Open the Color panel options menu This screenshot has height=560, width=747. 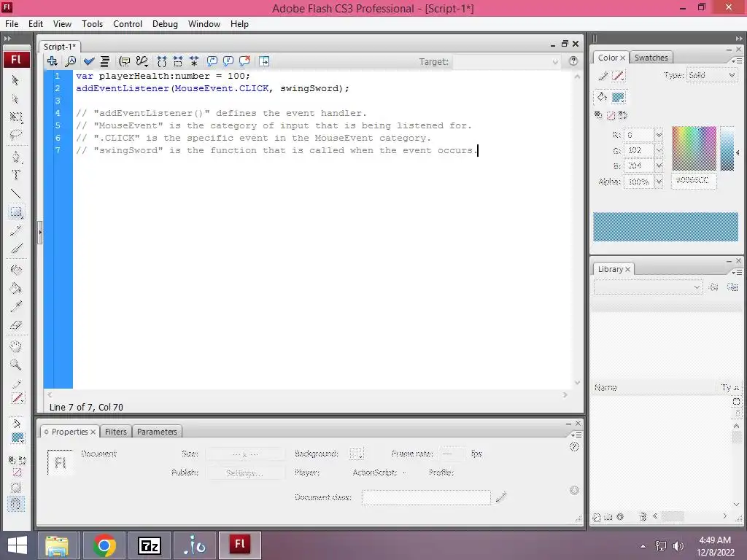(x=737, y=61)
